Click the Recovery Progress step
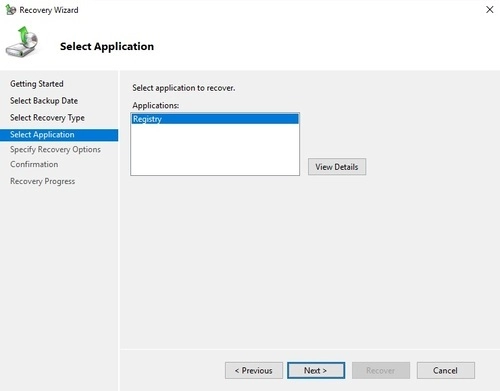Viewport: 500px width, 391px height. tap(43, 181)
